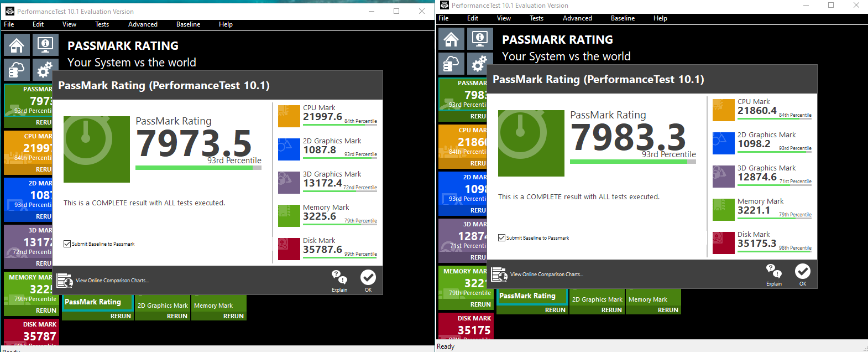The width and height of the screenshot is (868, 352).
Task: Open Advanced menu in left window
Action: click(143, 24)
